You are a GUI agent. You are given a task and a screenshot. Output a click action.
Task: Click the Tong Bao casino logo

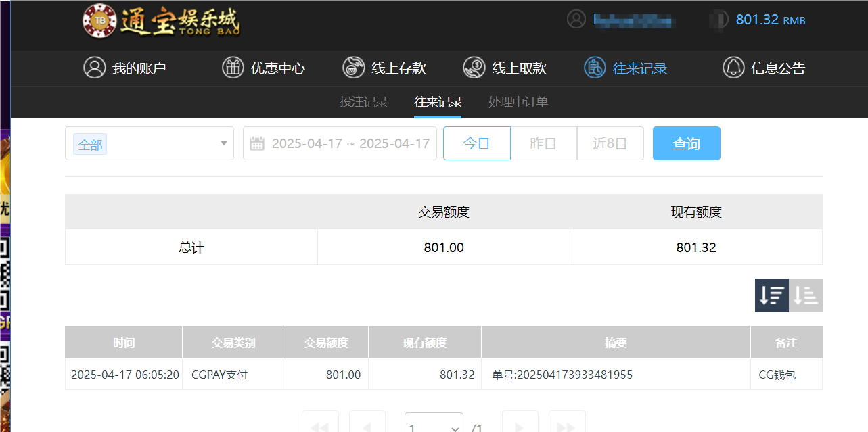(161, 21)
